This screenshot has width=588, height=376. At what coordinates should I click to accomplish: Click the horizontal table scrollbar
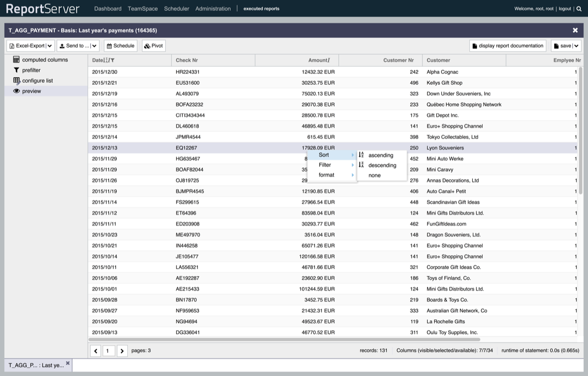tap(284, 339)
